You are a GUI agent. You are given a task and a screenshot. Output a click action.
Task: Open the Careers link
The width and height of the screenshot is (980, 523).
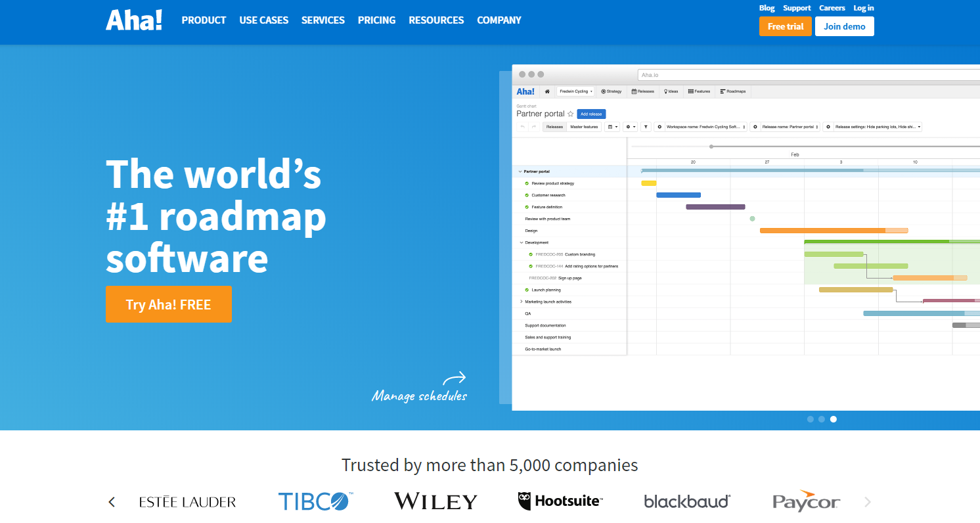[x=832, y=8]
